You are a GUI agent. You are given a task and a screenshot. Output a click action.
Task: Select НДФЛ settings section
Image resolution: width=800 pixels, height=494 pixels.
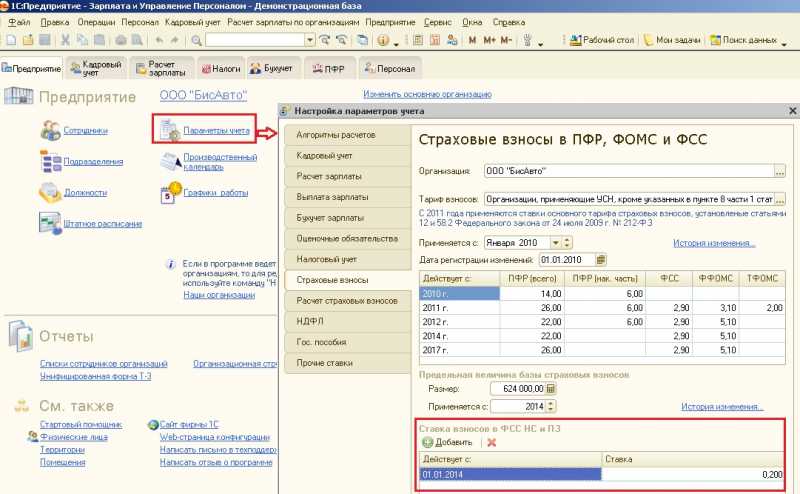pos(347,322)
